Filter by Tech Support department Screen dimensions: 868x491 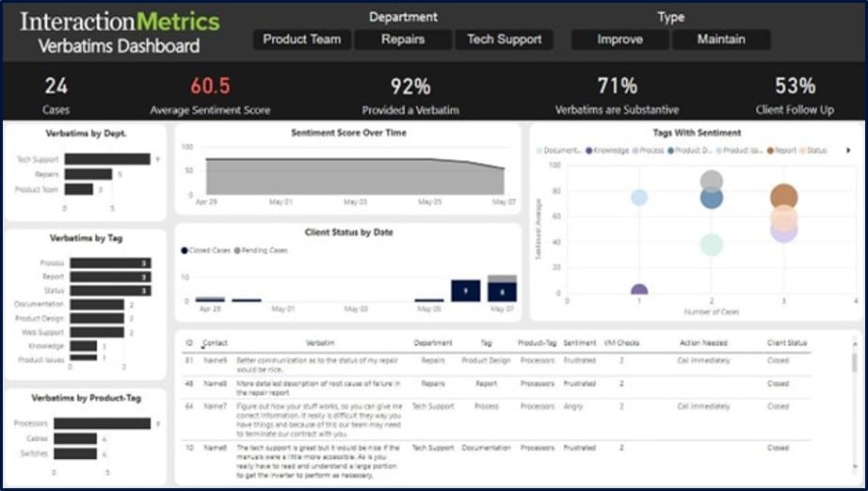(504, 40)
